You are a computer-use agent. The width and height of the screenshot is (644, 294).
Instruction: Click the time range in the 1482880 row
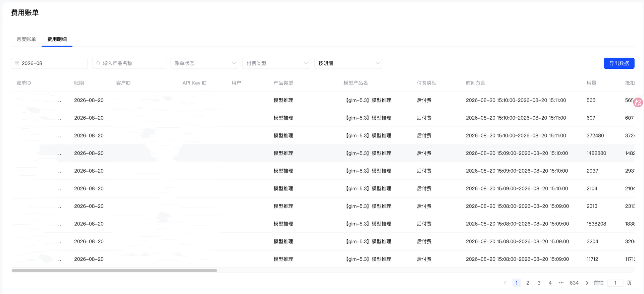517,153
